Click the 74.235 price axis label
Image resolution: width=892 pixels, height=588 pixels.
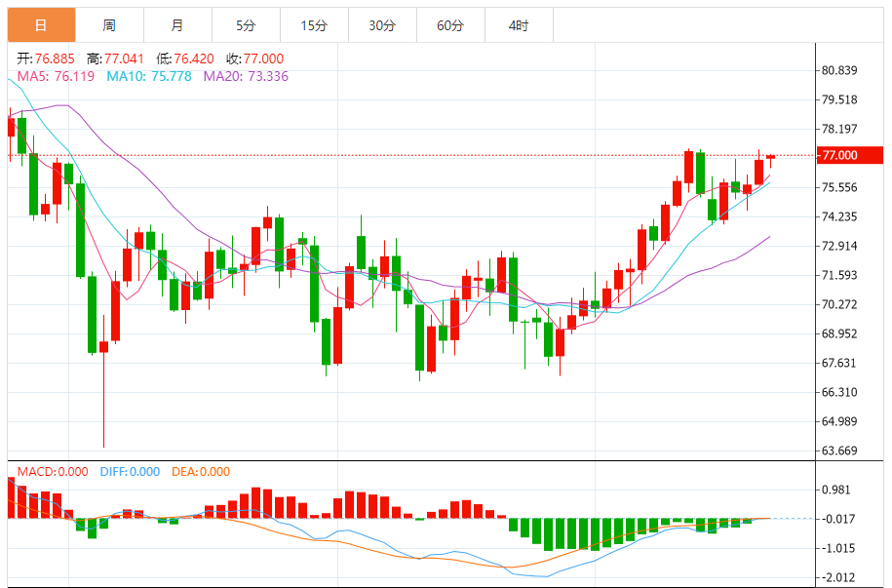(839, 216)
